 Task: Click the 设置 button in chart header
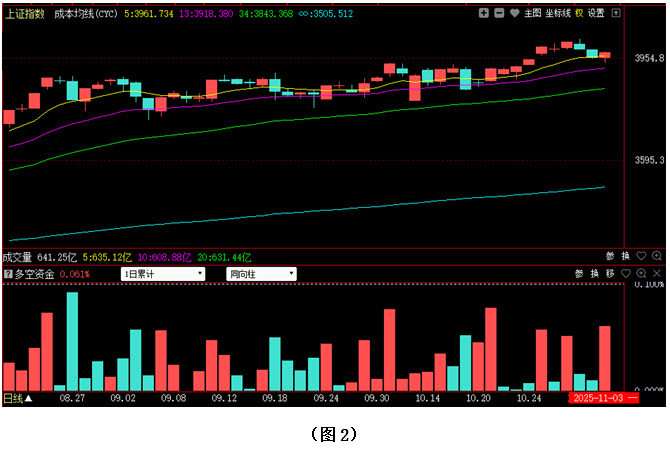(596, 13)
